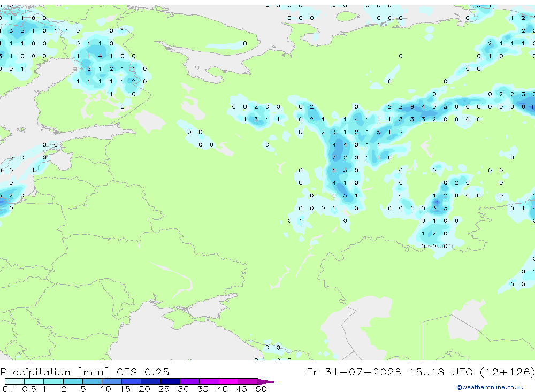Click the "15" legend scale label
535x392 pixels.
[x=125, y=389]
